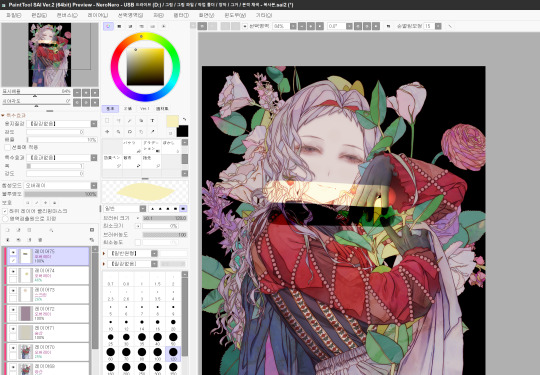This screenshot has width=540, height=375.
Task: Open the 레이어(L) menu
Action: (x=97, y=15)
